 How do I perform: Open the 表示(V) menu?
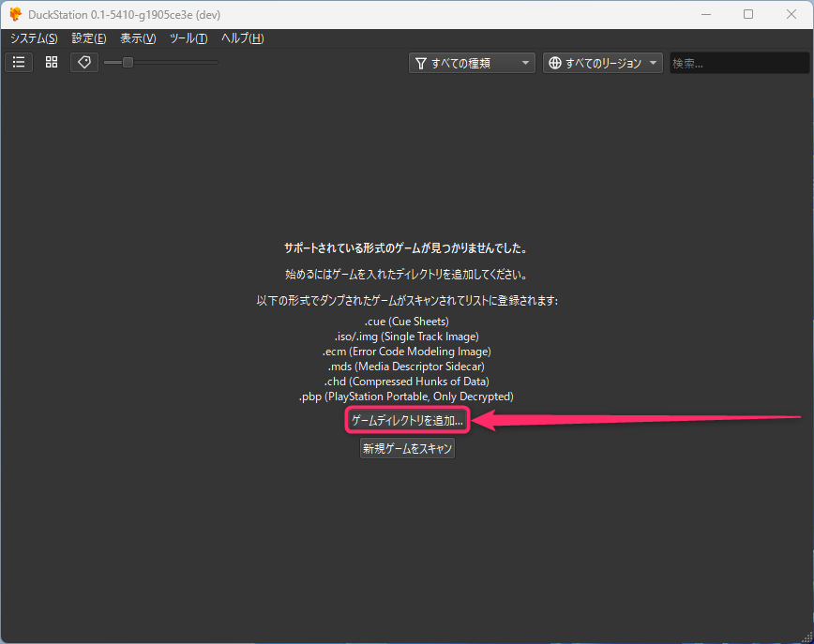coord(138,38)
